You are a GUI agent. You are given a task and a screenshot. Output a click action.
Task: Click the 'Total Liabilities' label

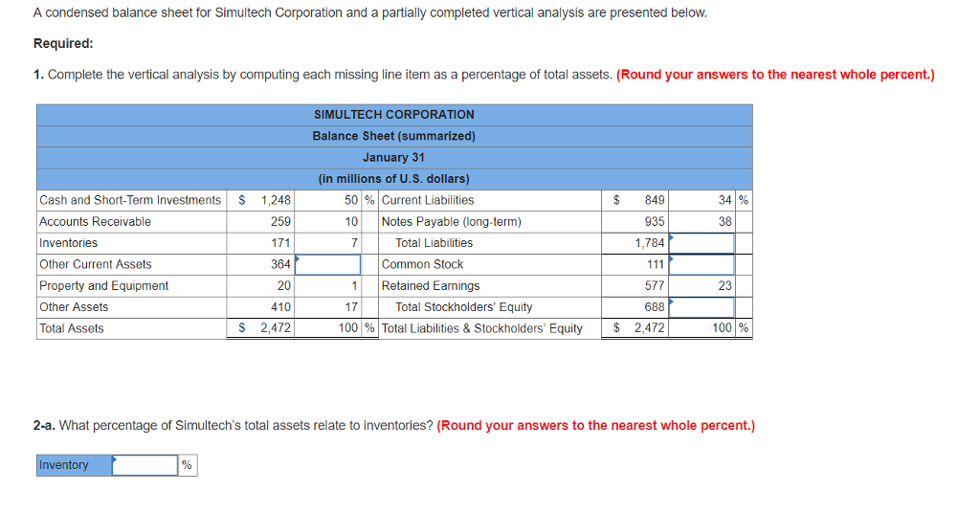click(434, 242)
